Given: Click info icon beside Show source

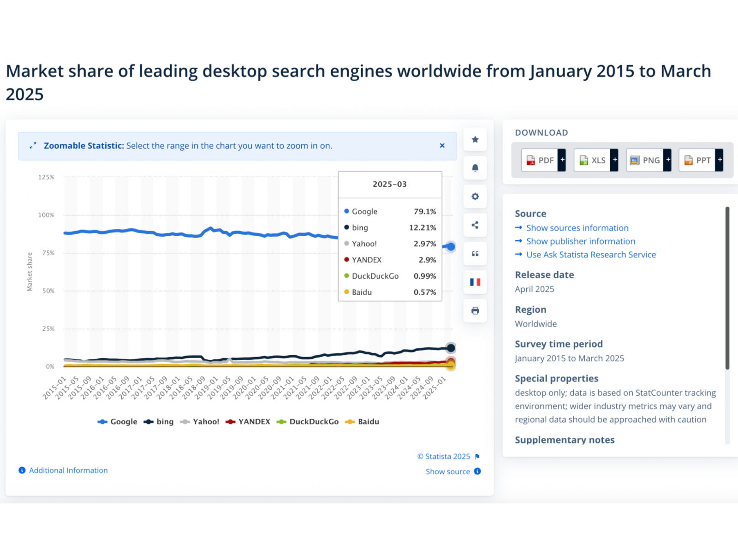Looking at the screenshot, I should pyautogui.click(x=477, y=471).
